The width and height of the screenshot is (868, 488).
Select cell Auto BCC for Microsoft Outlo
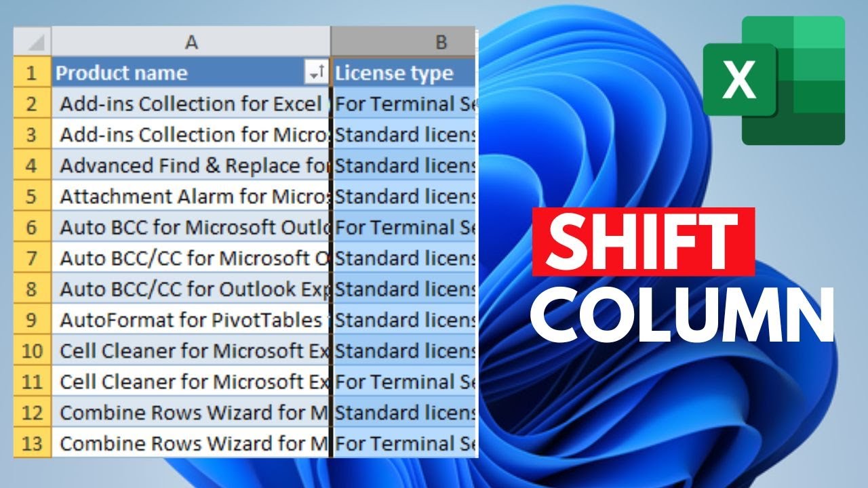click(191, 227)
